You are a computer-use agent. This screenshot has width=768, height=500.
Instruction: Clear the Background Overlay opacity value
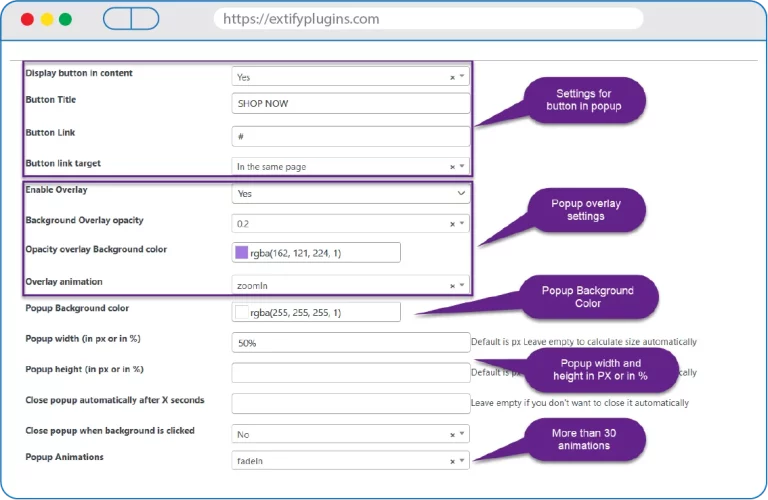point(452,224)
